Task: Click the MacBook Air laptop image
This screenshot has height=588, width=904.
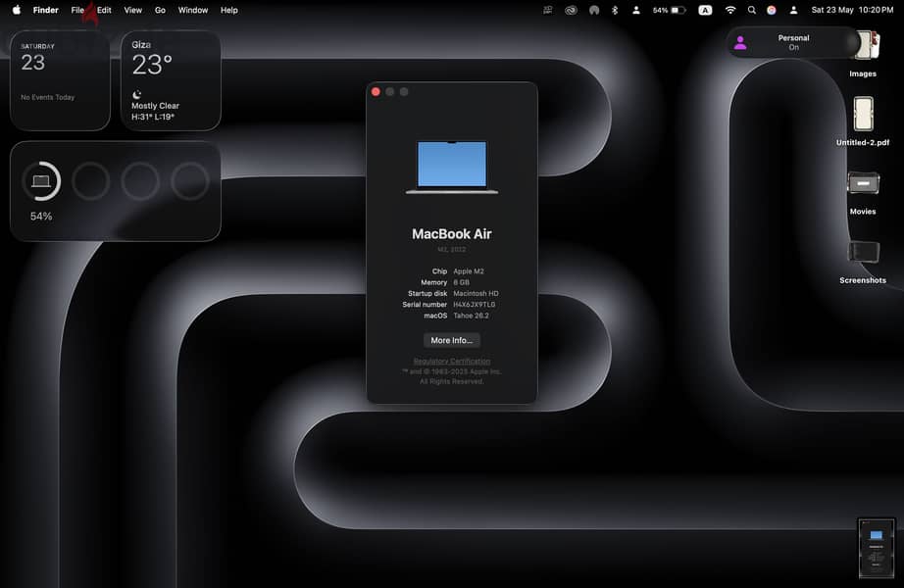Action: pos(451,167)
